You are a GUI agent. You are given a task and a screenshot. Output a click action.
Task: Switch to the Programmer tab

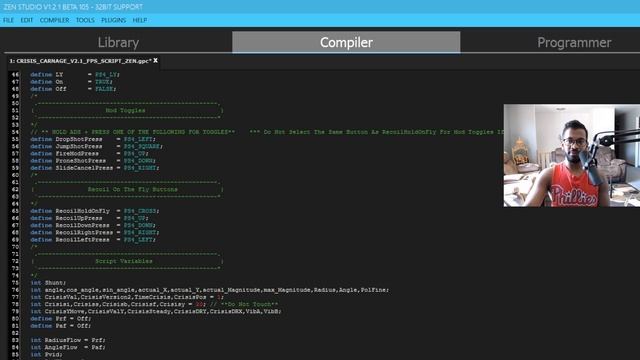(x=574, y=42)
